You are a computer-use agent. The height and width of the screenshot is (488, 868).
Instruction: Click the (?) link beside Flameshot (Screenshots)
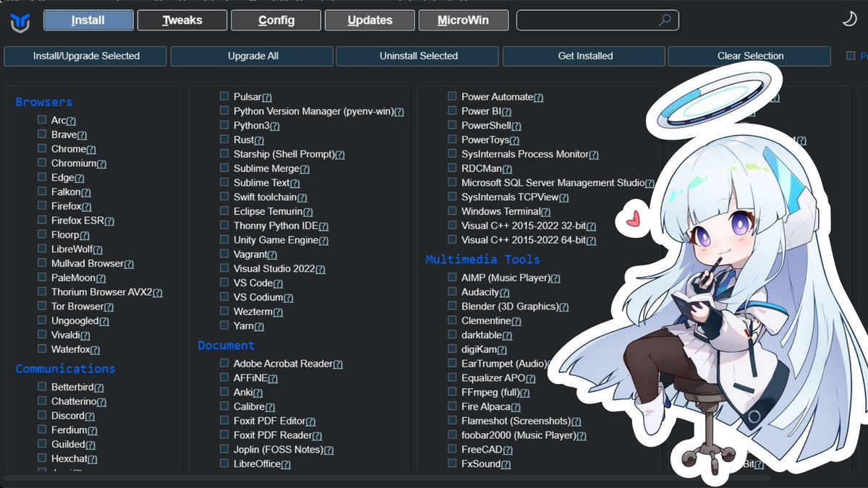[576, 421]
